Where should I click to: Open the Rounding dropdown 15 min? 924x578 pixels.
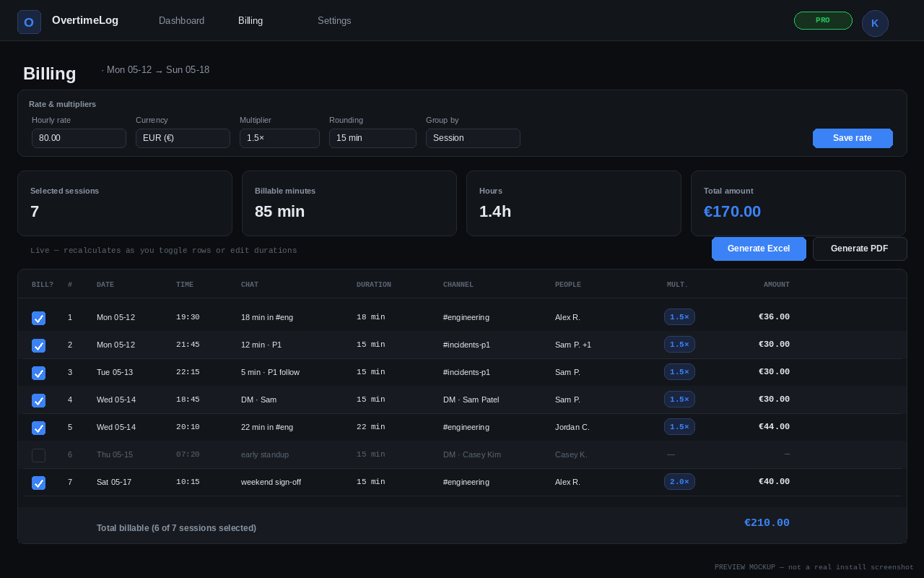pyautogui.click(x=372, y=138)
